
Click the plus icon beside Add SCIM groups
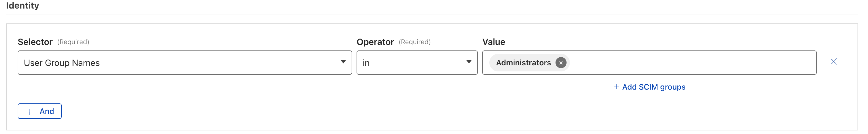(x=616, y=87)
